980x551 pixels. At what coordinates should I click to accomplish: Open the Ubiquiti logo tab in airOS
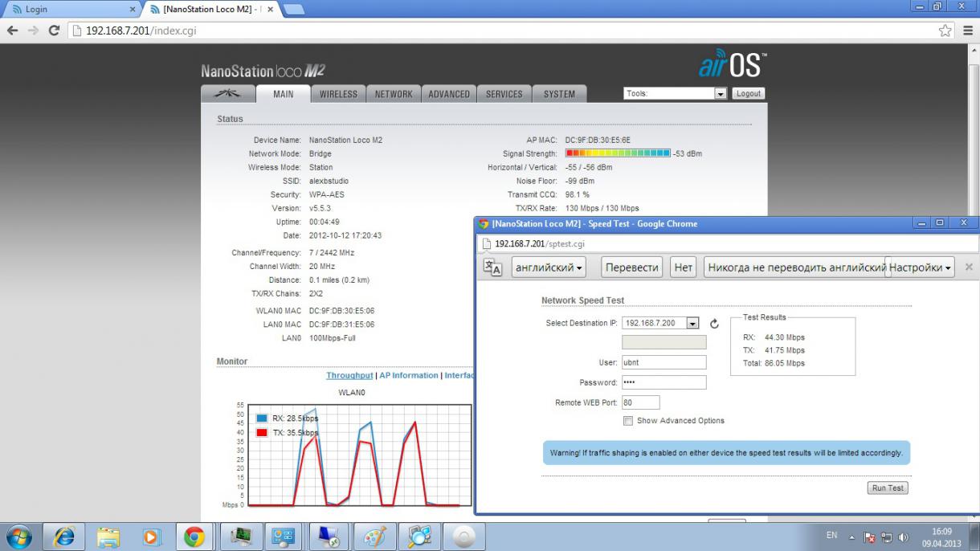coord(228,93)
